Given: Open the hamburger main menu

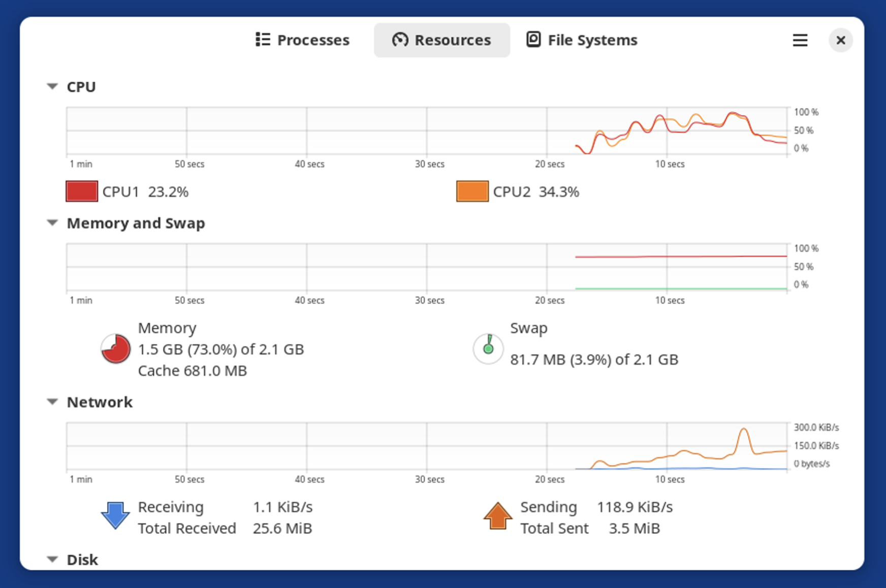Looking at the screenshot, I should [800, 40].
